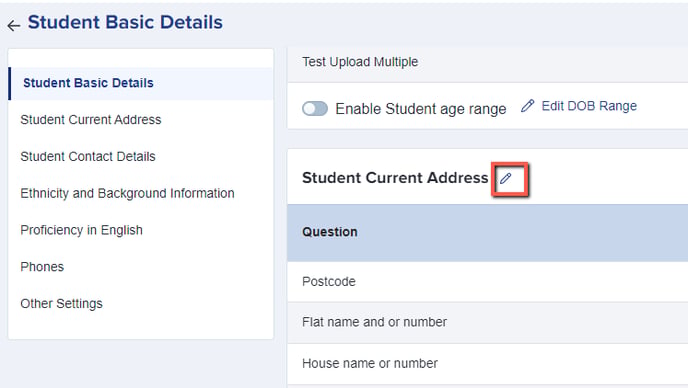This screenshot has height=388, width=688.
Task: Click the pencil icon before Edit DOB Range
Action: point(527,106)
